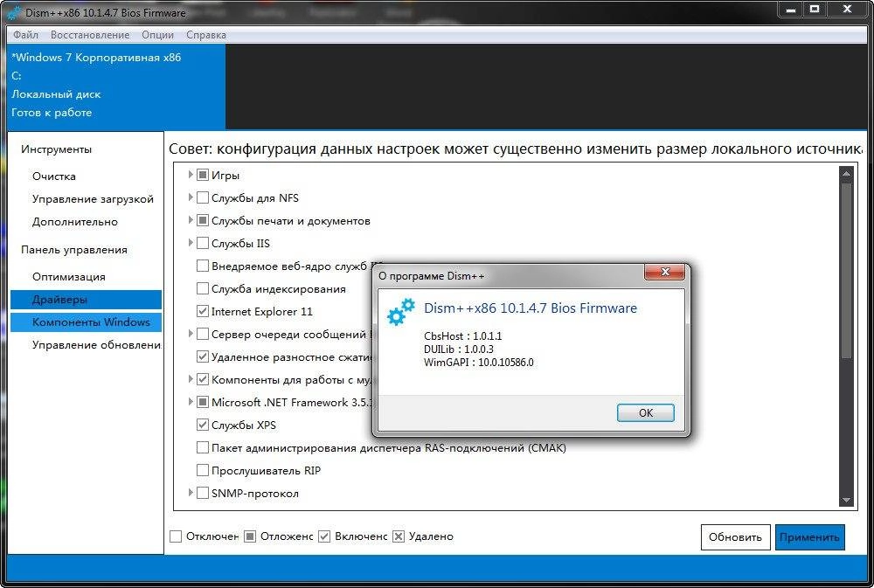Check Прослушиватель RIP checkbox
This screenshot has width=874, height=588.
pos(203,470)
